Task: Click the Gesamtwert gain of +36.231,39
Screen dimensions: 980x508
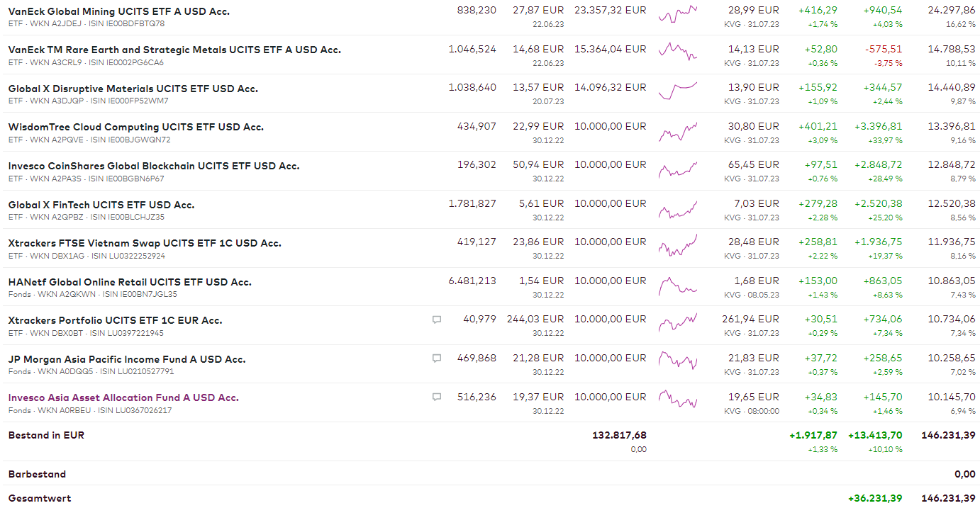Action: [x=875, y=498]
